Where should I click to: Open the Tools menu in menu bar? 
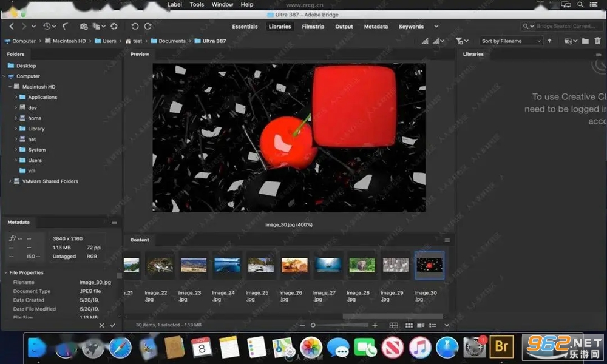click(197, 5)
